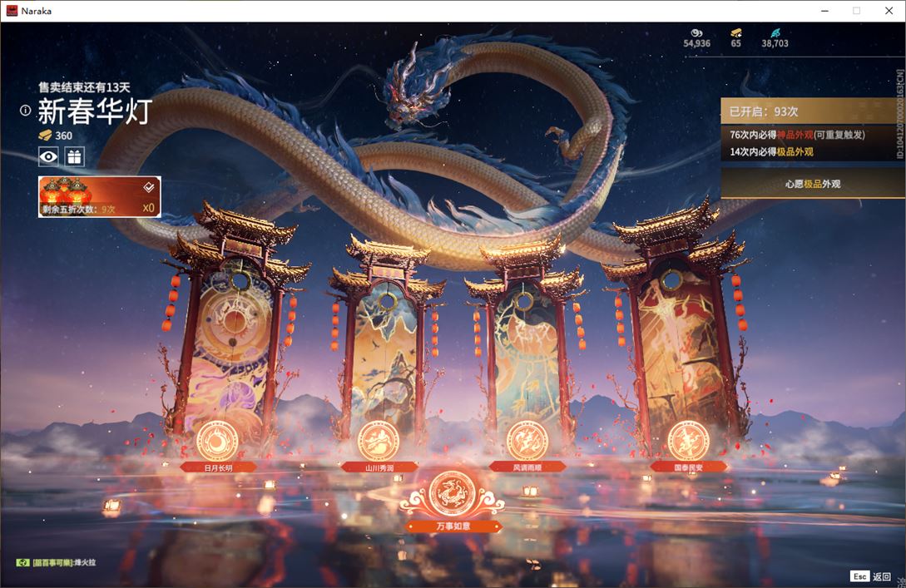The height and width of the screenshot is (588, 906).
Task: Click the 360 price value
Action: click(63, 136)
